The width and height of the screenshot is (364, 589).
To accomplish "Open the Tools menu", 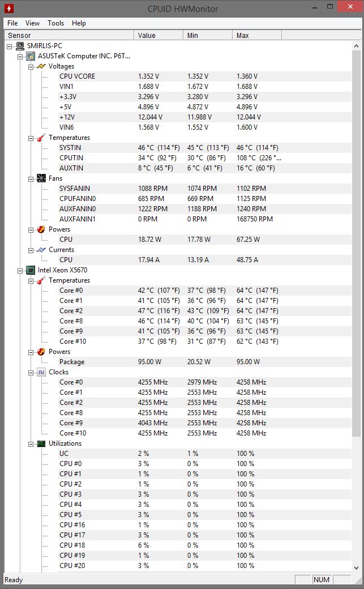I will [55, 23].
